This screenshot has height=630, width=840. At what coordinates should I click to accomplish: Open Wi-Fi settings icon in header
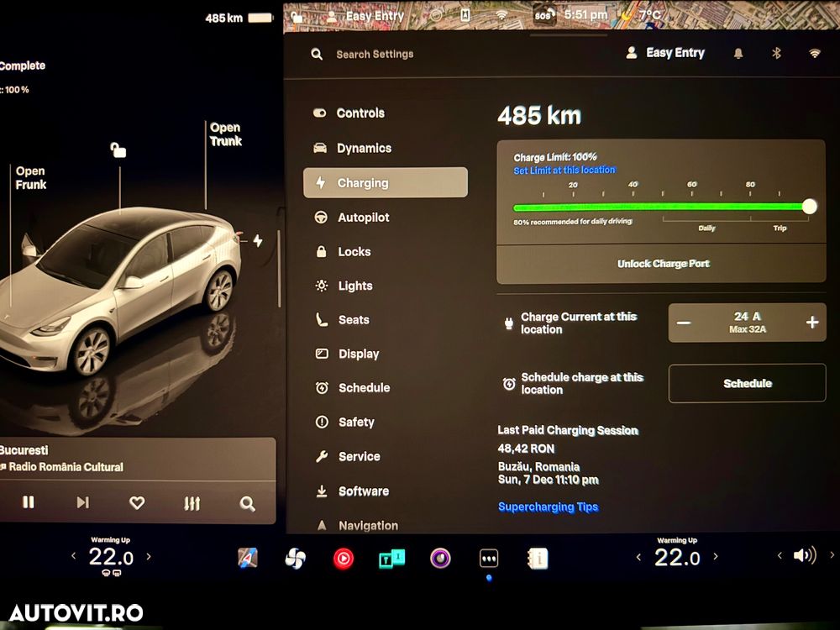814,53
